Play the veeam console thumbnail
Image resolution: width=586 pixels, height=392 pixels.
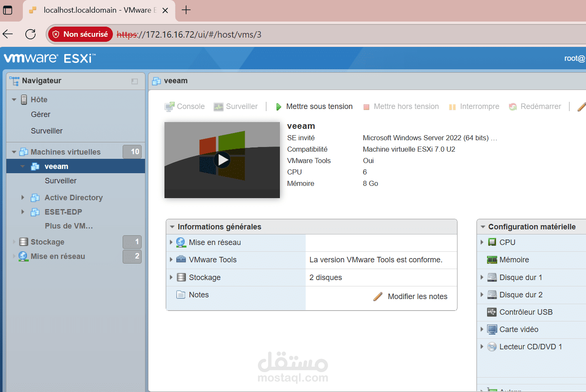click(x=222, y=160)
